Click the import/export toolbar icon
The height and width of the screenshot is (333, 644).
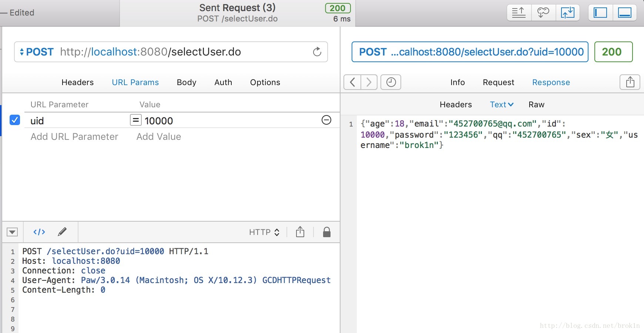(567, 13)
